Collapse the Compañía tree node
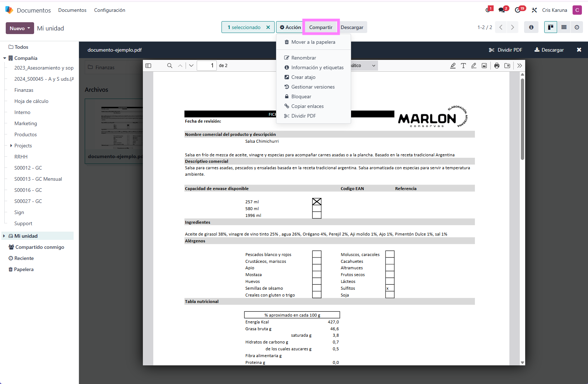 pyautogui.click(x=5, y=58)
